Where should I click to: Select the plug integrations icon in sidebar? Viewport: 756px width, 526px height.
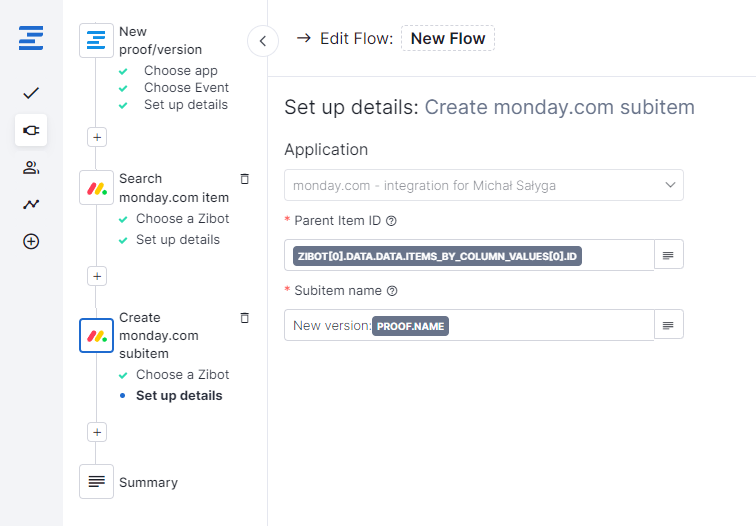(x=31, y=130)
